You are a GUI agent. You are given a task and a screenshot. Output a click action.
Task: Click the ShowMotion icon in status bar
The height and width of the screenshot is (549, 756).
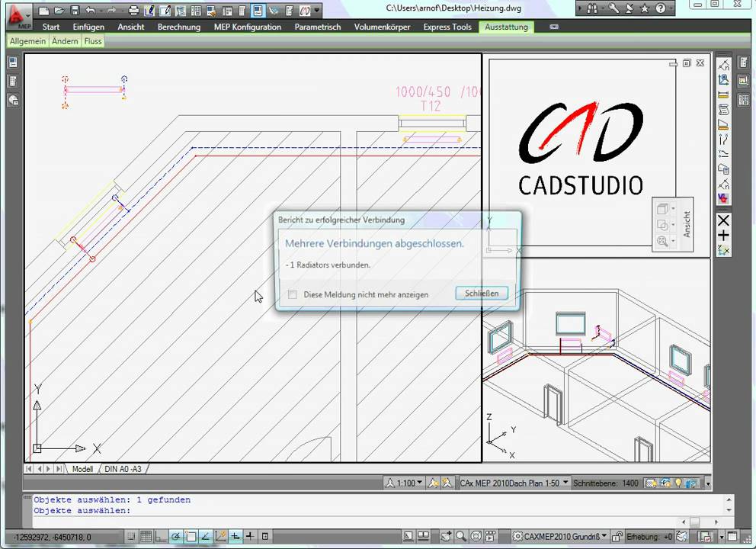coord(490,537)
